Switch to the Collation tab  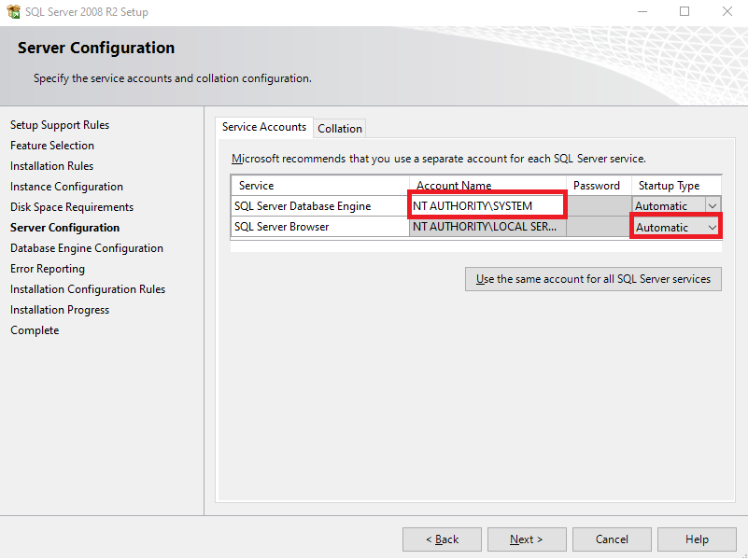[340, 129]
